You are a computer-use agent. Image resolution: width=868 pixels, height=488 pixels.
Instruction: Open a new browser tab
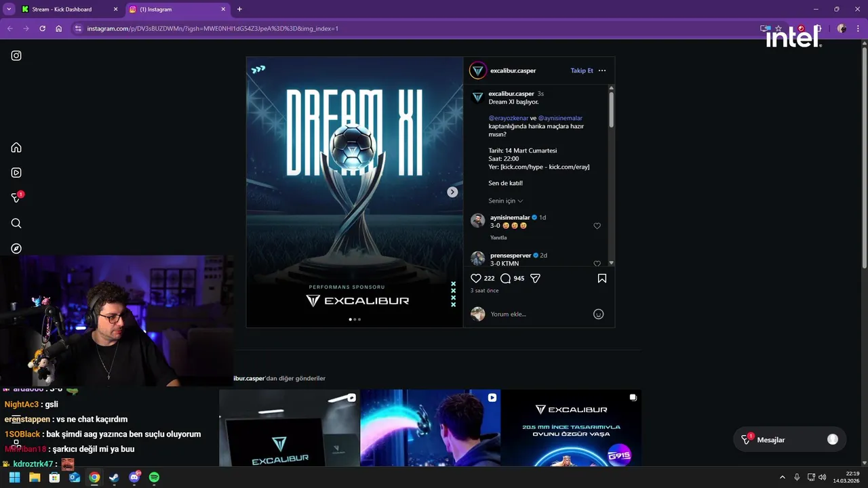pyautogui.click(x=239, y=9)
